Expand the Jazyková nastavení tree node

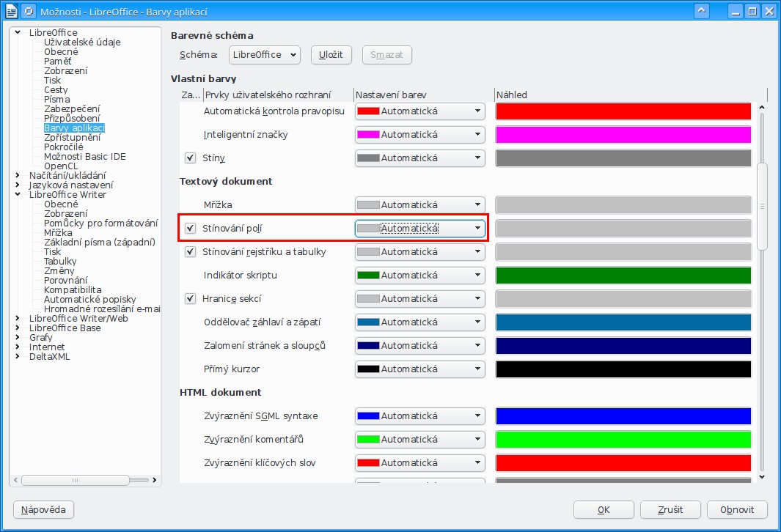(x=18, y=185)
